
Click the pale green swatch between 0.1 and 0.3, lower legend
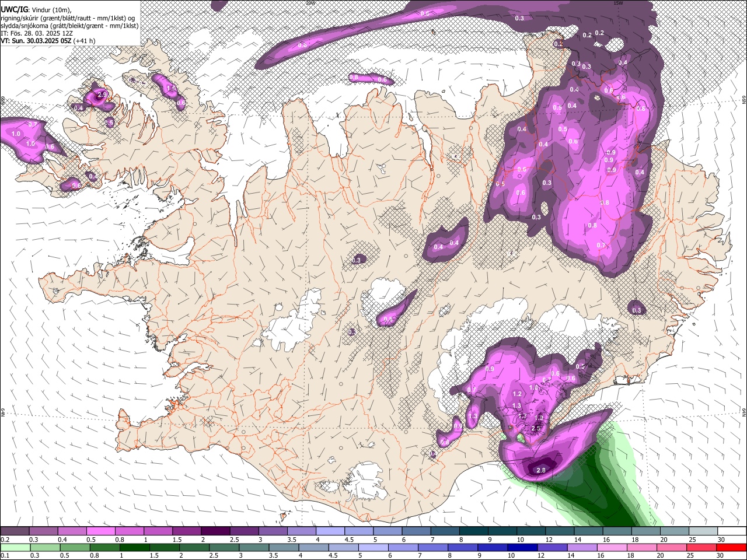click(x=15, y=548)
